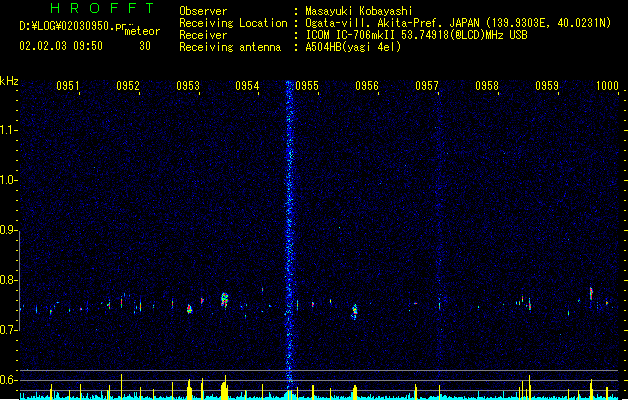Screen dimensions: 629x400
Task: Select the observer name Masayuki Kobayashi
Action: (359, 11)
